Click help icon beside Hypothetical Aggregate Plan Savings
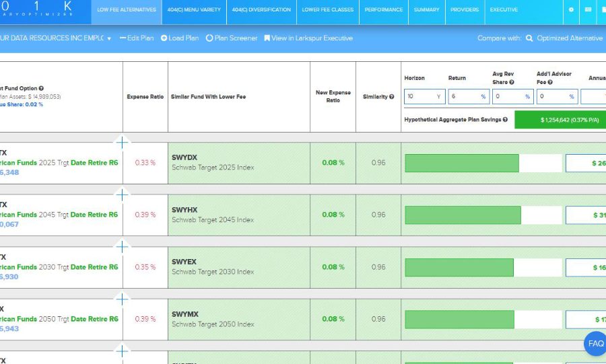606x364 pixels. coord(505,120)
